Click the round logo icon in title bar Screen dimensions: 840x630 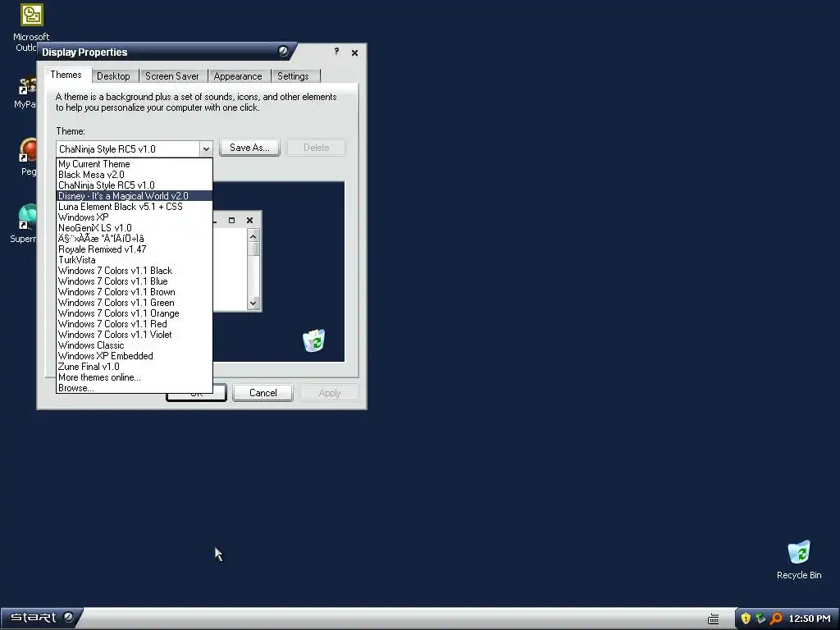283,52
